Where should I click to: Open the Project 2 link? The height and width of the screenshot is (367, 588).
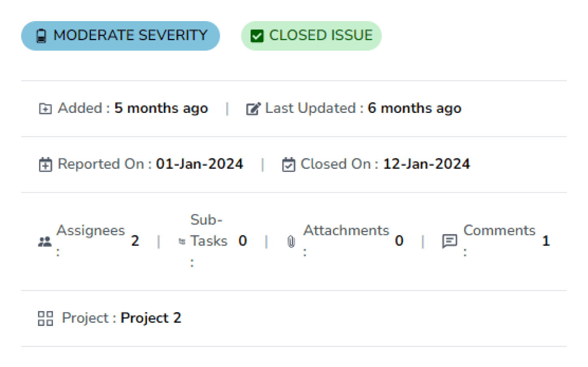[x=151, y=318]
